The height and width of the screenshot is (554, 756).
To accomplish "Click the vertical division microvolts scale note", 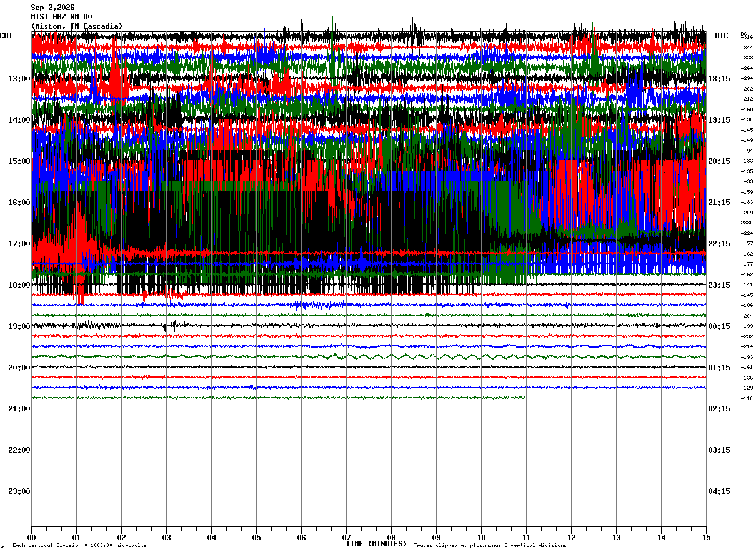I will tap(79, 546).
